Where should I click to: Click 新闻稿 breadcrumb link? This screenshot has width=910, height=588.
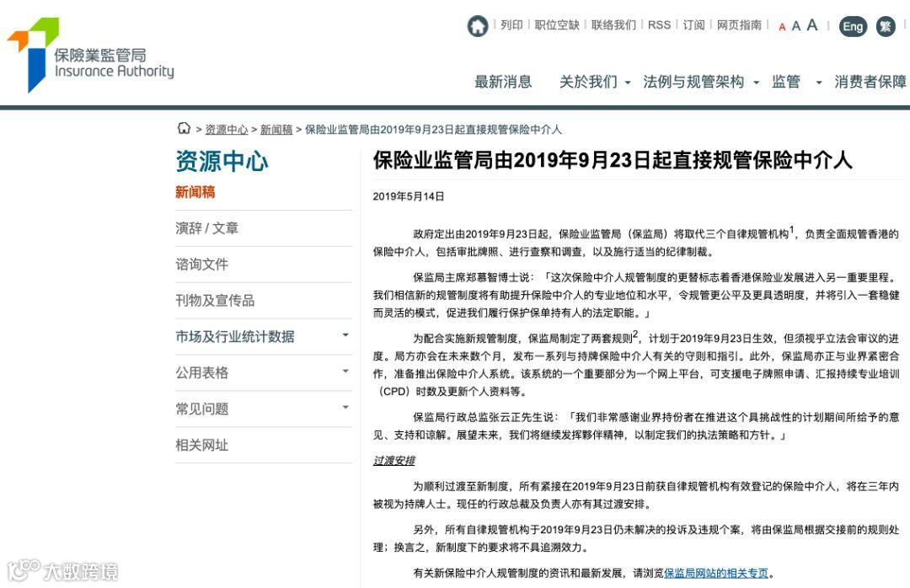coord(276,130)
